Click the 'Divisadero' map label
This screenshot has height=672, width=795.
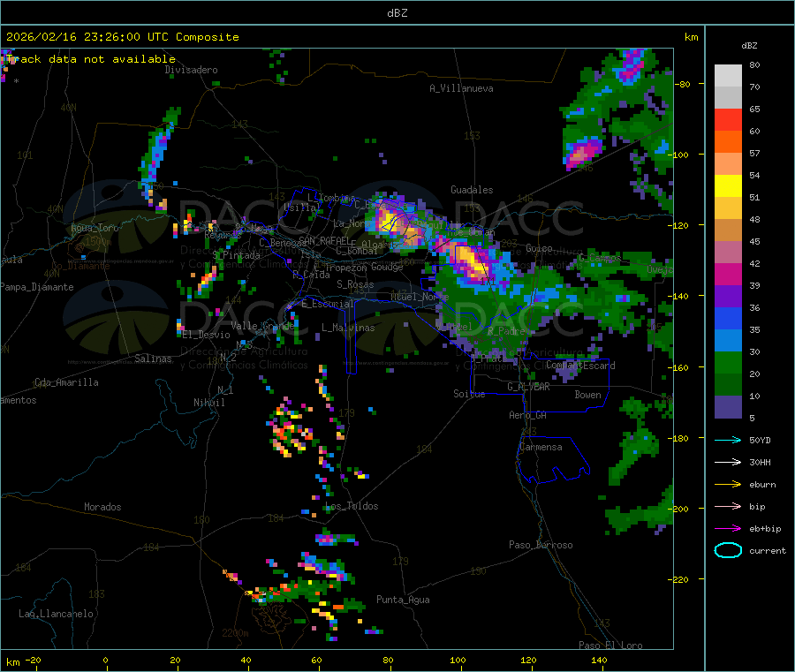pyautogui.click(x=191, y=70)
